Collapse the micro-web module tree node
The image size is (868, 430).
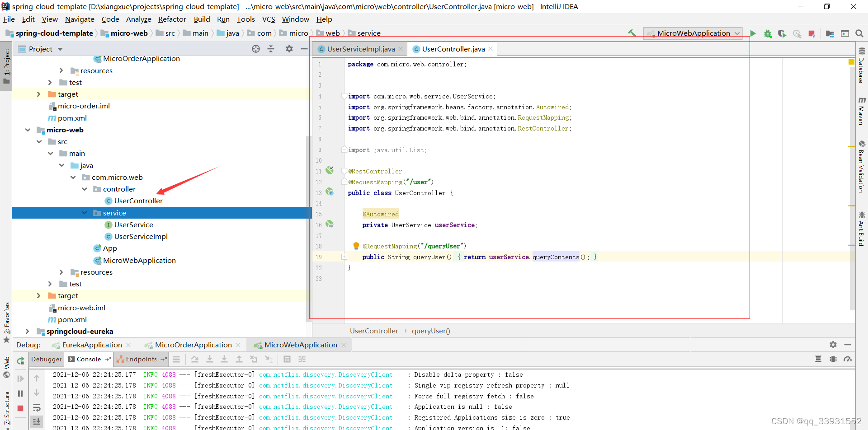click(28, 130)
